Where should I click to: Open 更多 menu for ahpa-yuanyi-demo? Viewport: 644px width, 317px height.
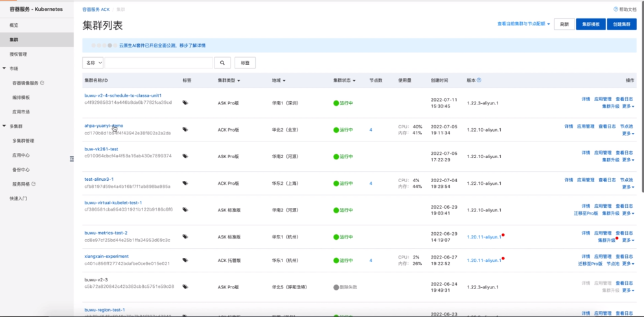pyautogui.click(x=628, y=134)
